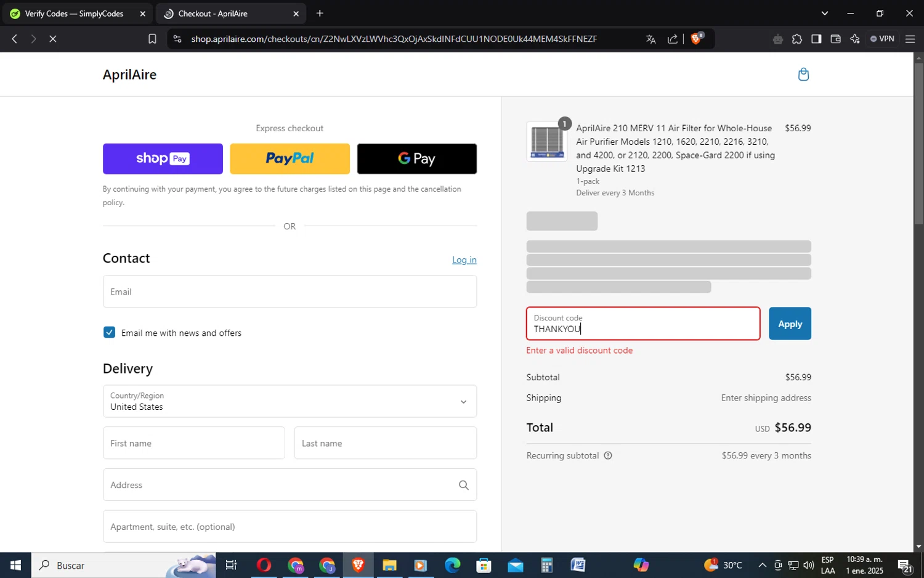Share this page via share icon
This screenshot has width=924, height=578.
click(x=673, y=39)
